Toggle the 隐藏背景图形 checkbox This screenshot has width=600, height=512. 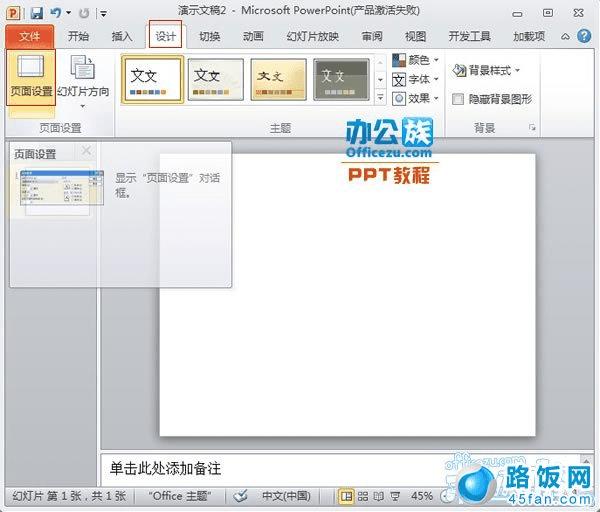click(458, 99)
